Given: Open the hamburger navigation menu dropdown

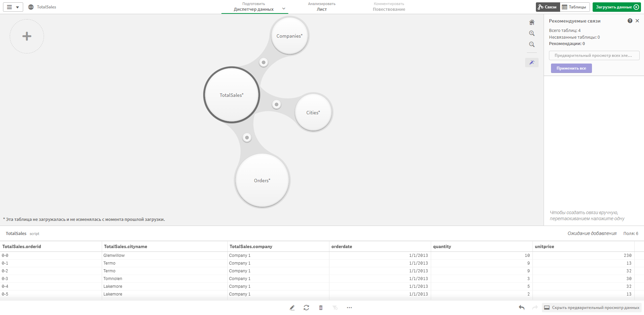Looking at the screenshot, I should pos(13,7).
